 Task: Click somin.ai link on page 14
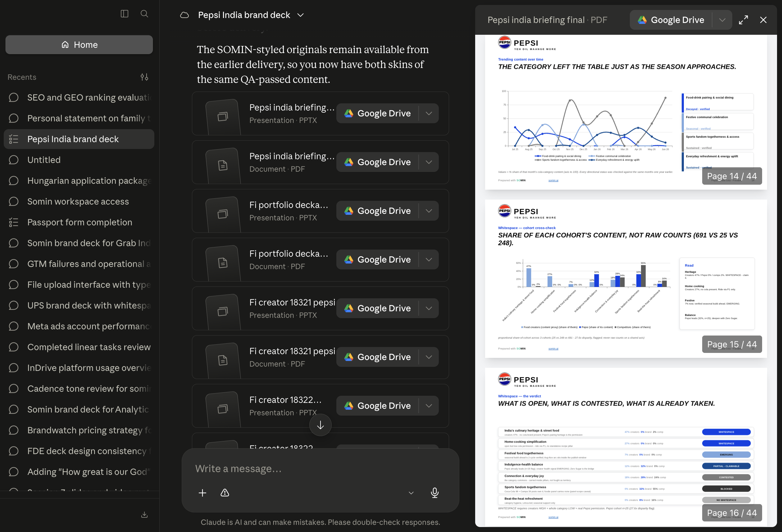(x=553, y=181)
